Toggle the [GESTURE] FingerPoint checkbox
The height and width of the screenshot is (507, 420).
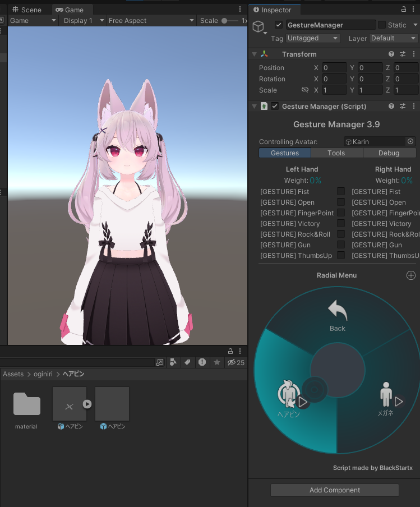point(341,213)
